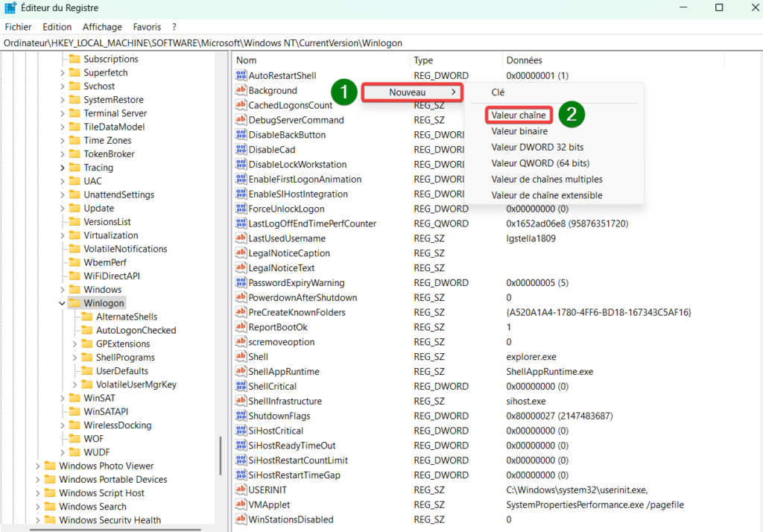Expand the Windows Search key
Image resolution: width=763 pixels, height=532 pixels.
pos(37,507)
